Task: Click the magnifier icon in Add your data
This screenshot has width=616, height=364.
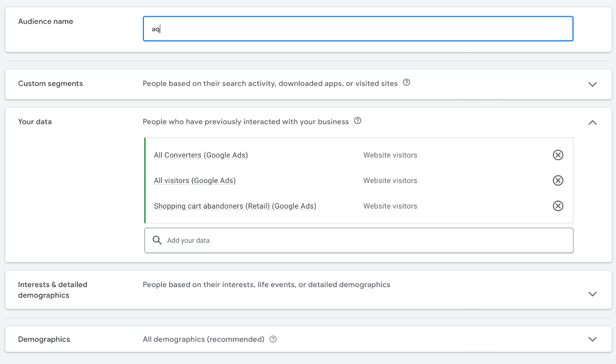Action: click(157, 240)
